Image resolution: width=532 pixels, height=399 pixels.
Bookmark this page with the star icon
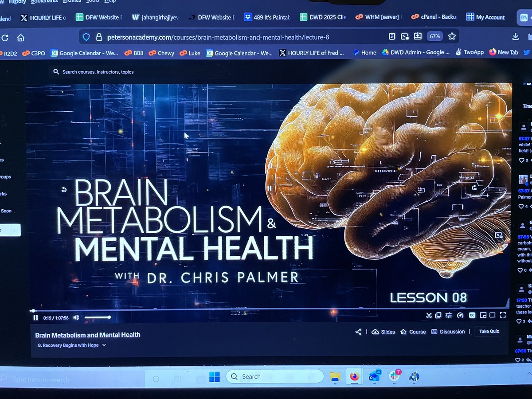(452, 36)
